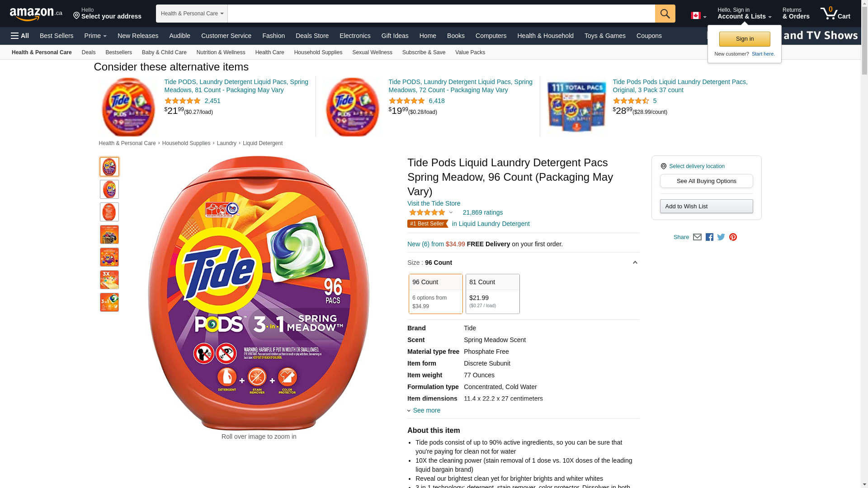Share via Pinterest icon
Image resolution: width=868 pixels, height=488 pixels.
point(733,237)
